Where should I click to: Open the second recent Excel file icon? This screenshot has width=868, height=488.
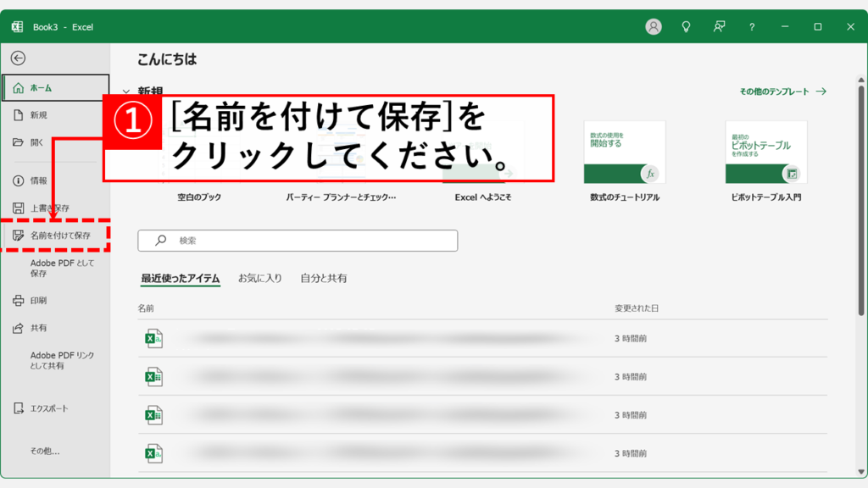pyautogui.click(x=153, y=377)
